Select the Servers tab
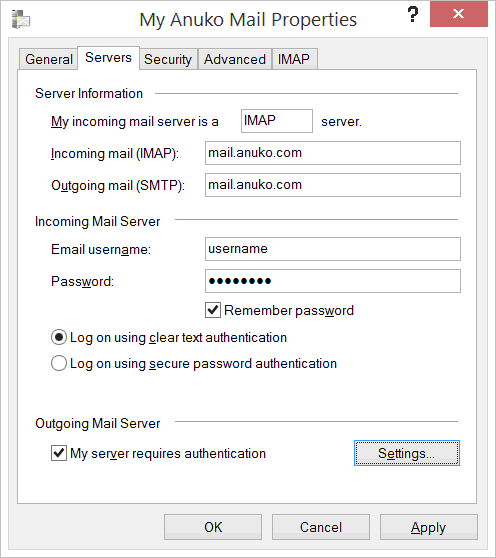Image resolution: width=496 pixels, height=558 pixels. point(108,58)
